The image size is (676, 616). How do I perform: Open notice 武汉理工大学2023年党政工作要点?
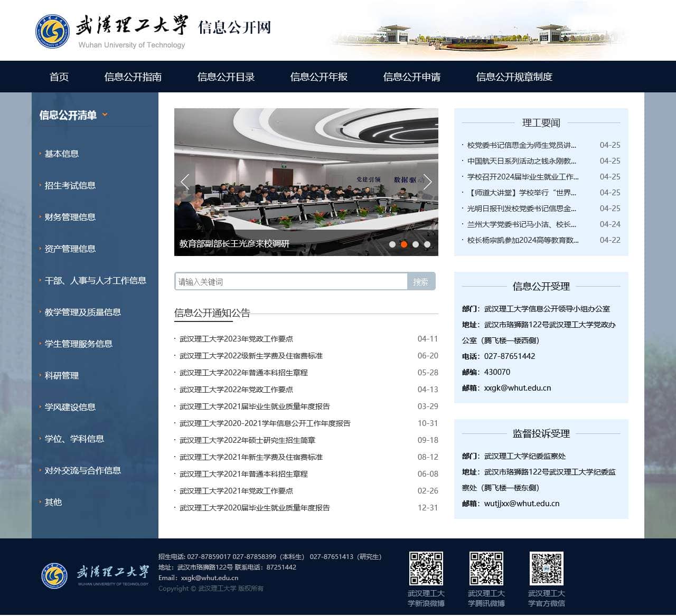point(236,339)
